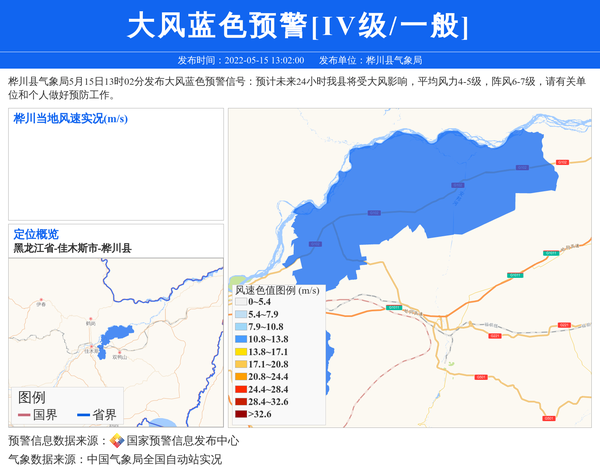The height and width of the screenshot is (471, 600).
Task: Click the 鹤岗 city marker on overview map
Action: [90, 318]
